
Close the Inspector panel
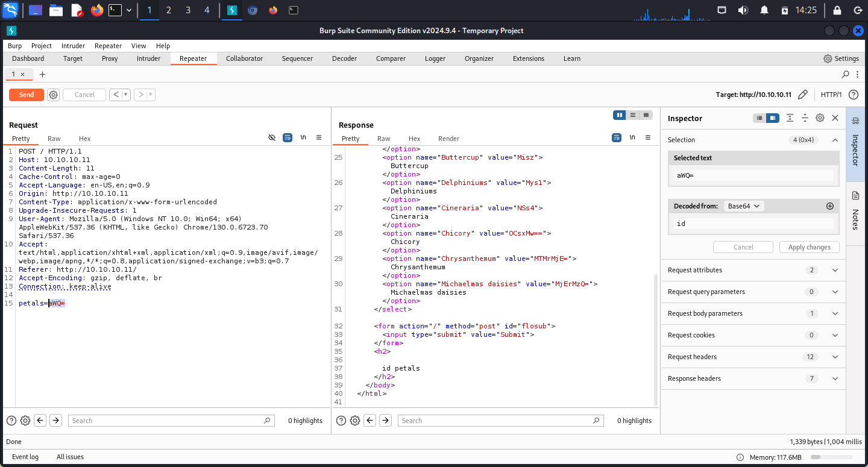(x=835, y=118)
